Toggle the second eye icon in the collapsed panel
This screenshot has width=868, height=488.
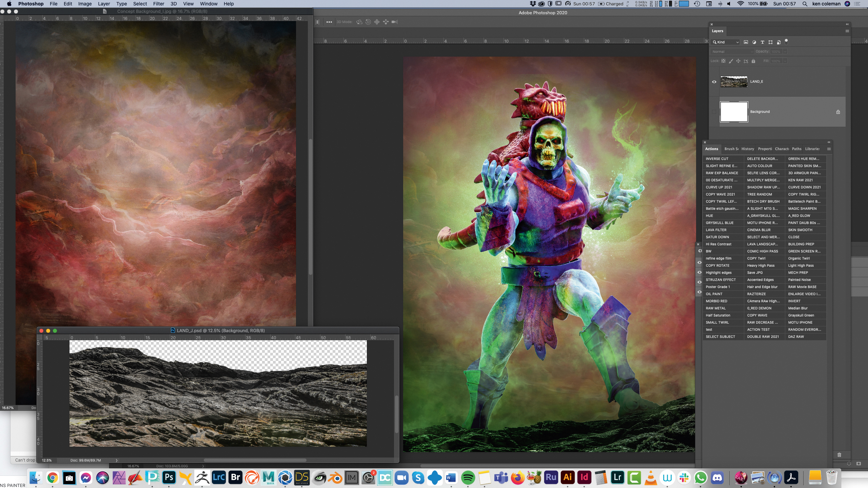pyautogui.click(x=699, y=272)
